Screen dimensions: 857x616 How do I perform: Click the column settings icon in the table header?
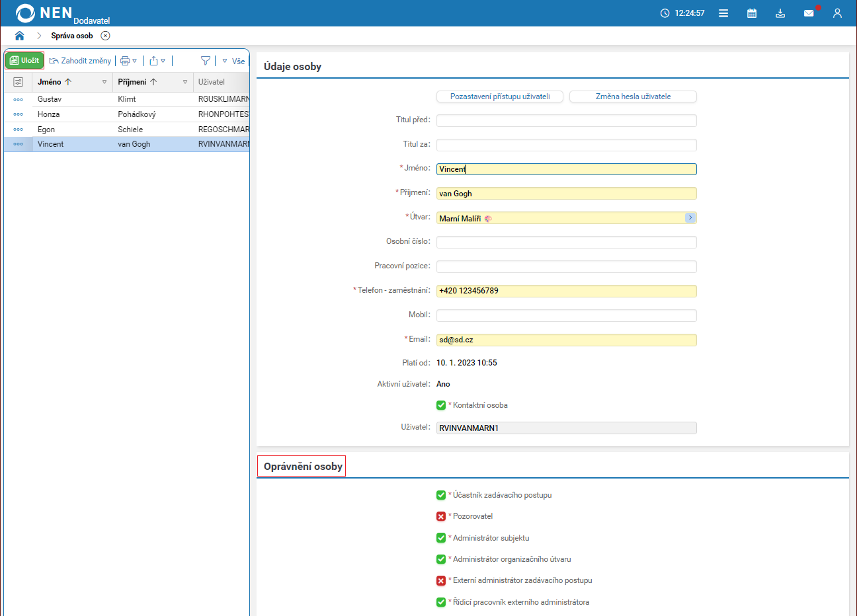tap(18, 82)
